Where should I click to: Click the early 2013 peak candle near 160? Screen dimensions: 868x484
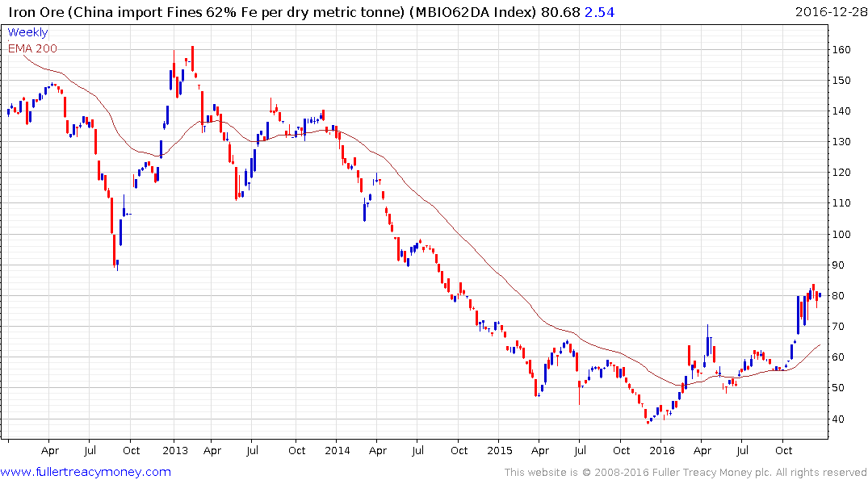193,58
